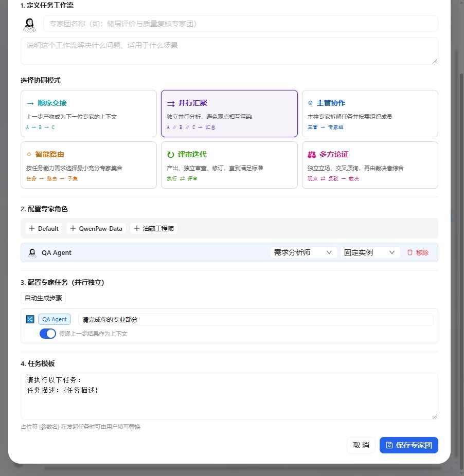Click 'A // B // C → 汇总' flow text
This screenshot has width=464, height=476.
coord(191,127)
